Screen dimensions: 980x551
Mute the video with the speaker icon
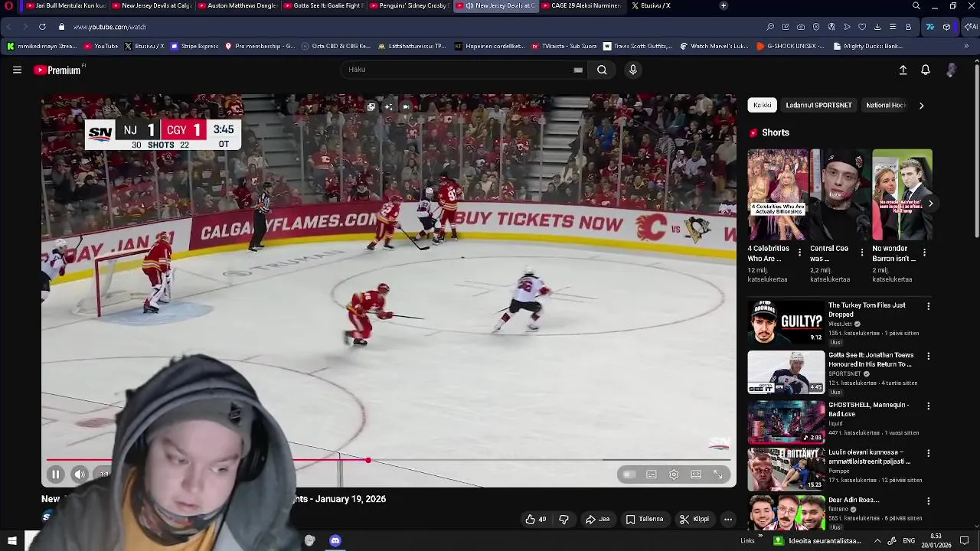pyautogui.click(x=80, y=474)
